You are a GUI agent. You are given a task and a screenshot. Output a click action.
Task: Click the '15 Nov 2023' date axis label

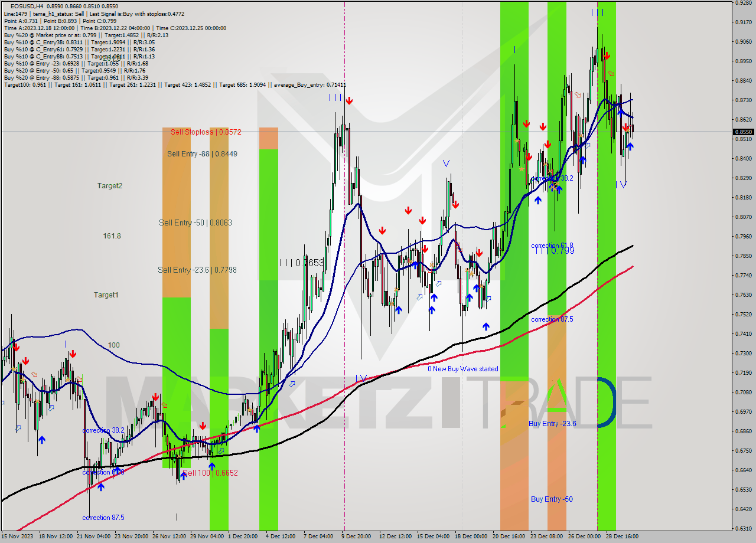18,537
